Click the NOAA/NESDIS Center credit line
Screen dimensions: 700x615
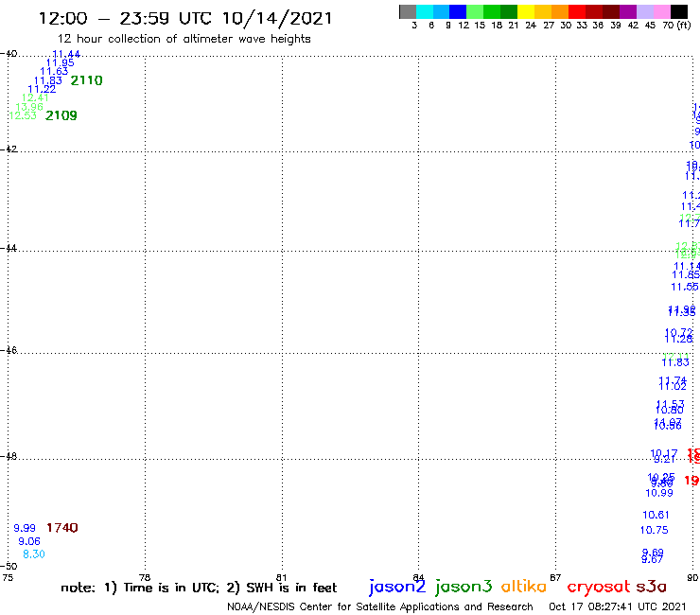[x=380, y=606]
